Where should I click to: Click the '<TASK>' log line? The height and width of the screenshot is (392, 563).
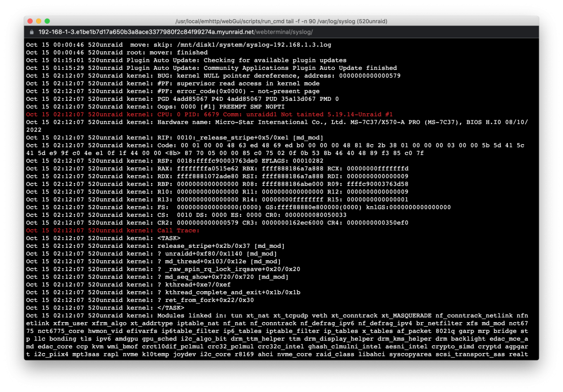click(103, 238)
